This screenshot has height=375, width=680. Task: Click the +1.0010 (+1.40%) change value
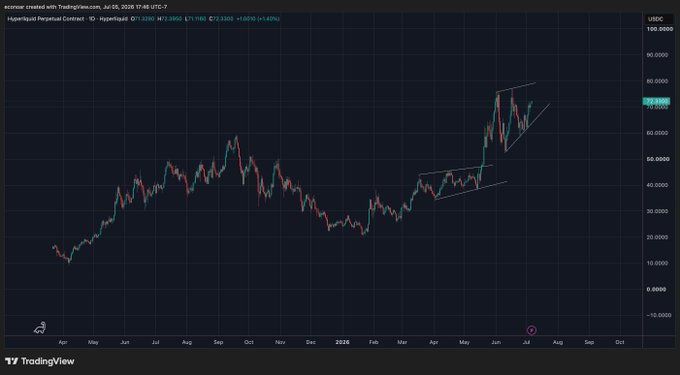coord(258,19)
